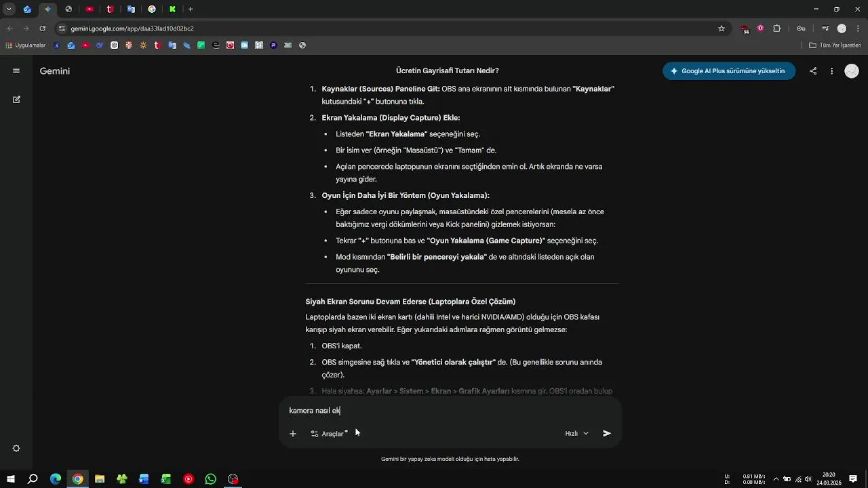
Task: Open Windows search in the taskbar
Action: click(33, 479)
